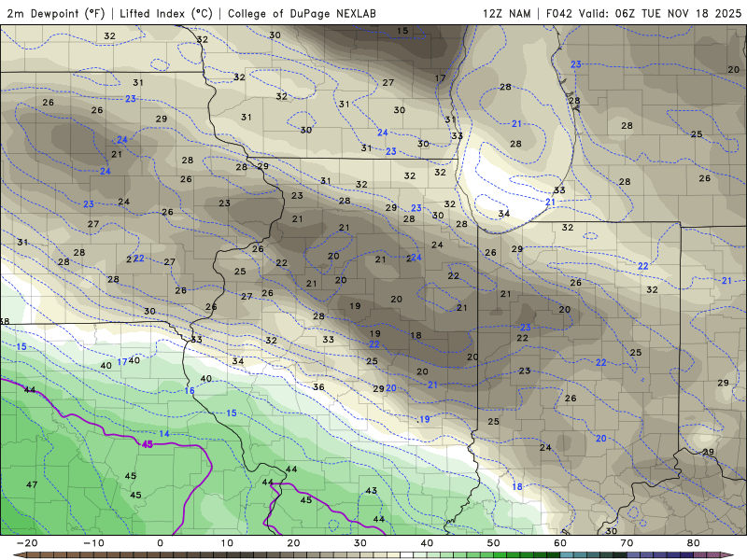Click the 70 label on the color scale
Image resolution: width=747 pixels, height=560 pixels.
click(627, 543)
